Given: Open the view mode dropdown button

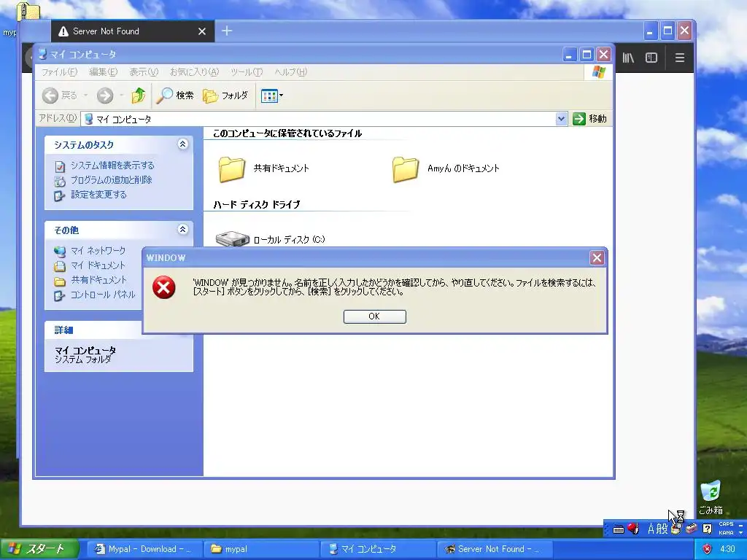Looking at the screenshot, I should pos(271,96).
